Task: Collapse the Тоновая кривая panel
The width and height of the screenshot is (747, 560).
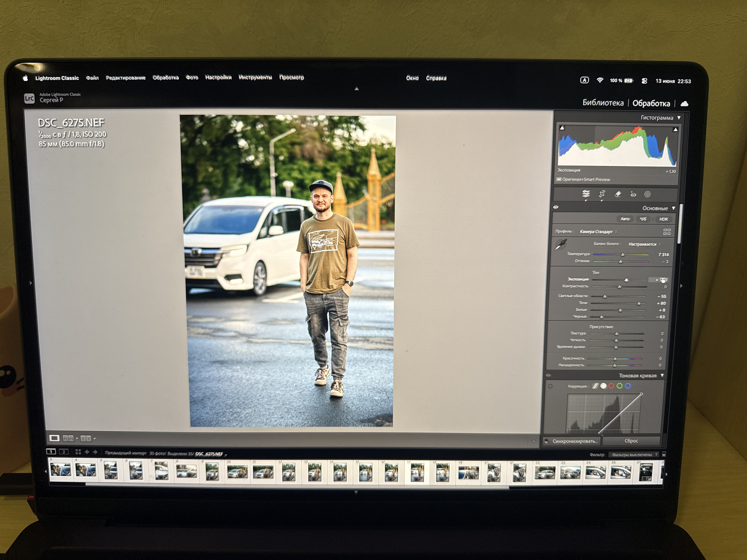Action: (662, 376)
